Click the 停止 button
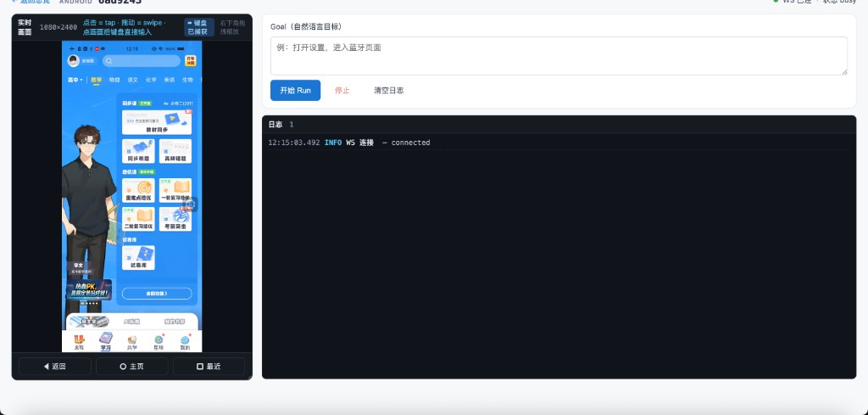 342,90
